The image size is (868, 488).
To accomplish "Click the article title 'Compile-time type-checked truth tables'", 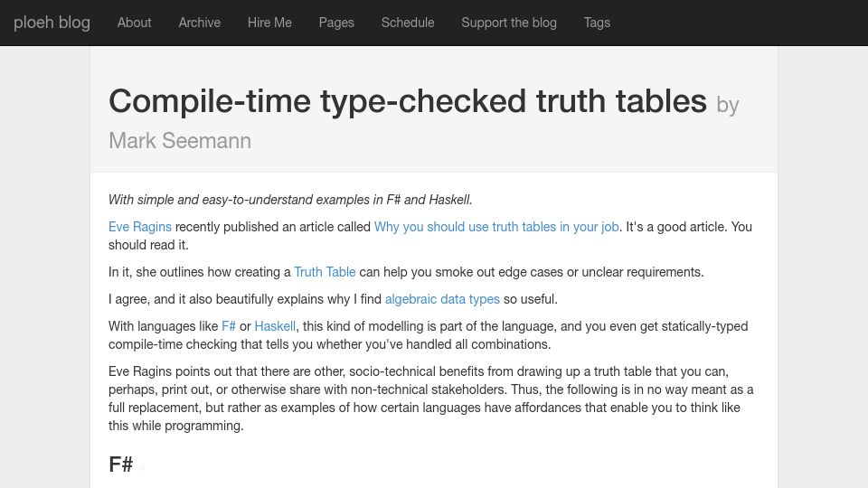I will [x=408, y=101].
